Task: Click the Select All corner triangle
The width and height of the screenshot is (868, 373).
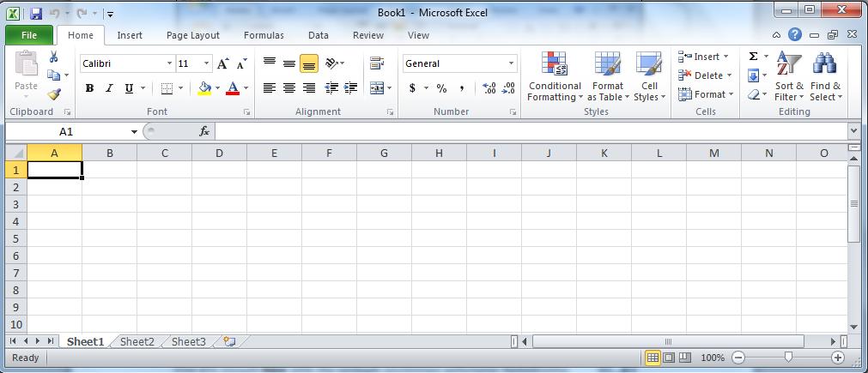Action: point(16,153)
